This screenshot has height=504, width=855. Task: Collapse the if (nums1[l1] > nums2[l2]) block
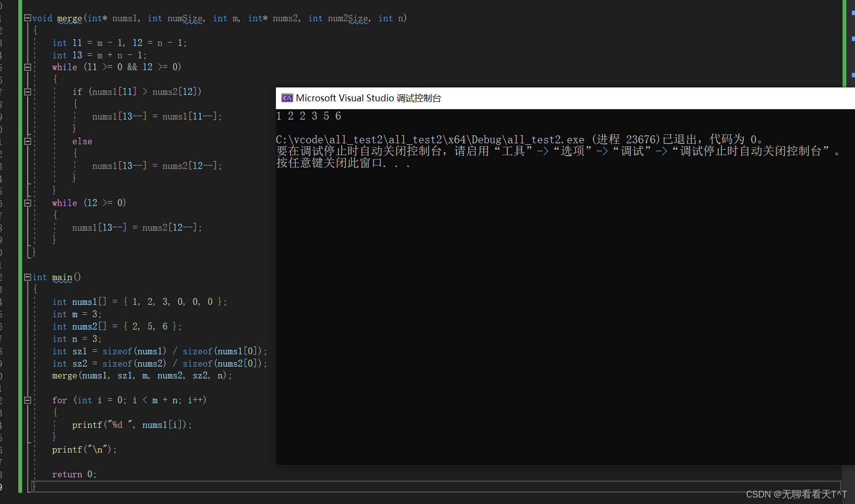point(28,92)
